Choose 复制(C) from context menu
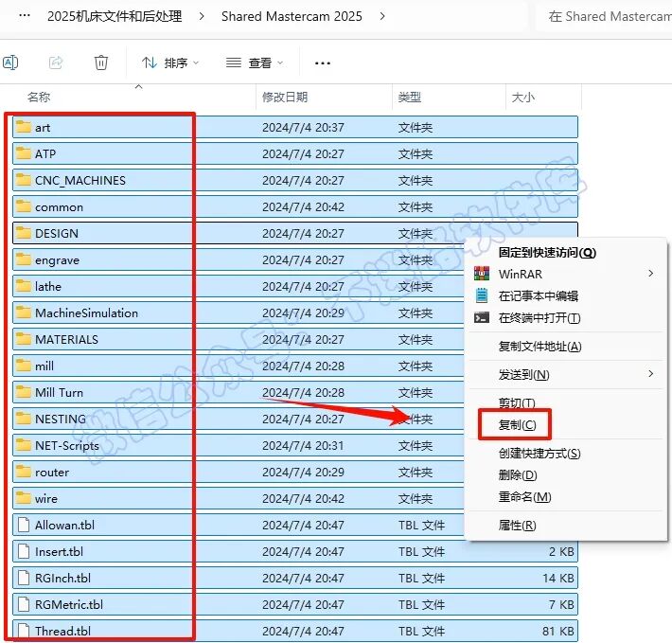Screen dimensions: 672x643 517,425
